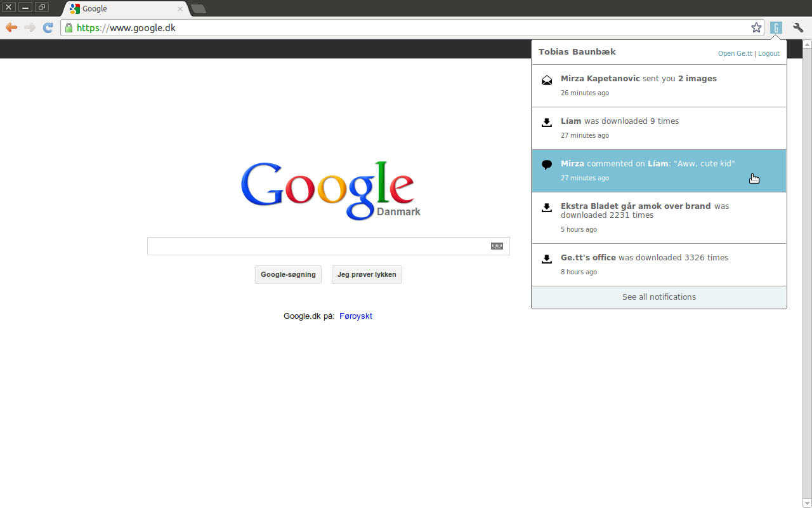Open the on-screen keyboard icon in search box
This screenshot has width=812, height=508.
pos(497,246)
